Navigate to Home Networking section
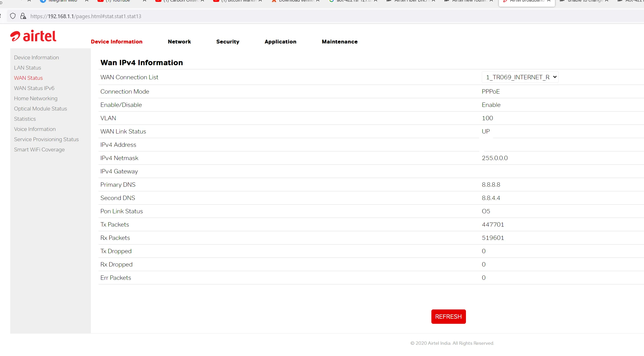The width and height of the screenshot is (644, 356). click(x=36, y=98)
